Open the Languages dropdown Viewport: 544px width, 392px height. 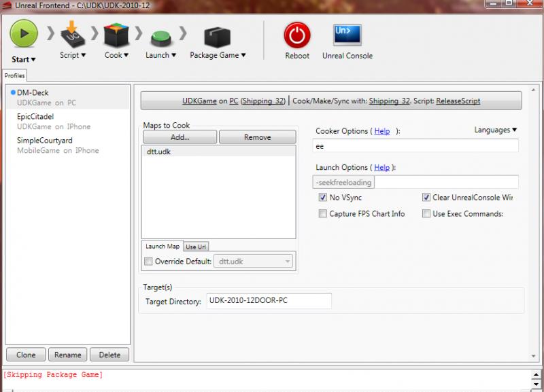496,130
